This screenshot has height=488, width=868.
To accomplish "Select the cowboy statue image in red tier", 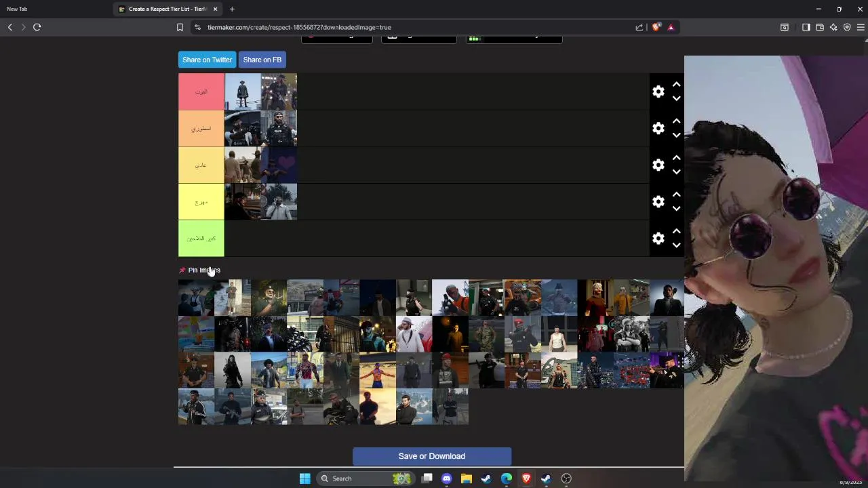I will click(x=243, y=91).
